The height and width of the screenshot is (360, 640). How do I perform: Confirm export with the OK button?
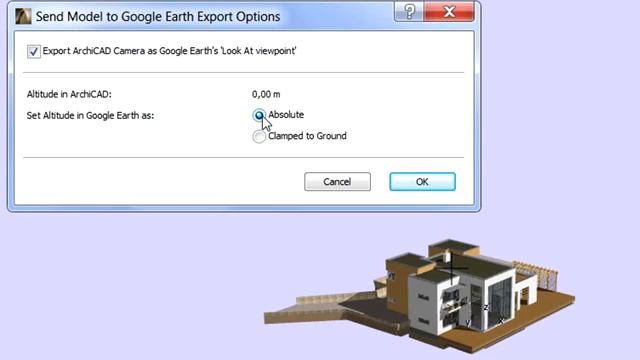click(422, 182)
